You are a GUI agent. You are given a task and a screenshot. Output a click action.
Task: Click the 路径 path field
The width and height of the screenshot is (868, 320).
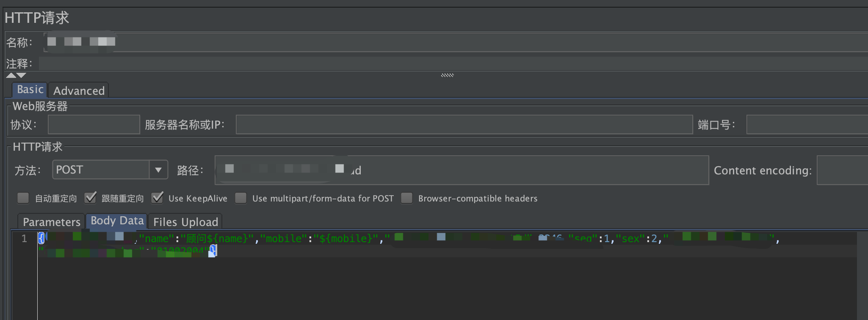coord(462,170)
